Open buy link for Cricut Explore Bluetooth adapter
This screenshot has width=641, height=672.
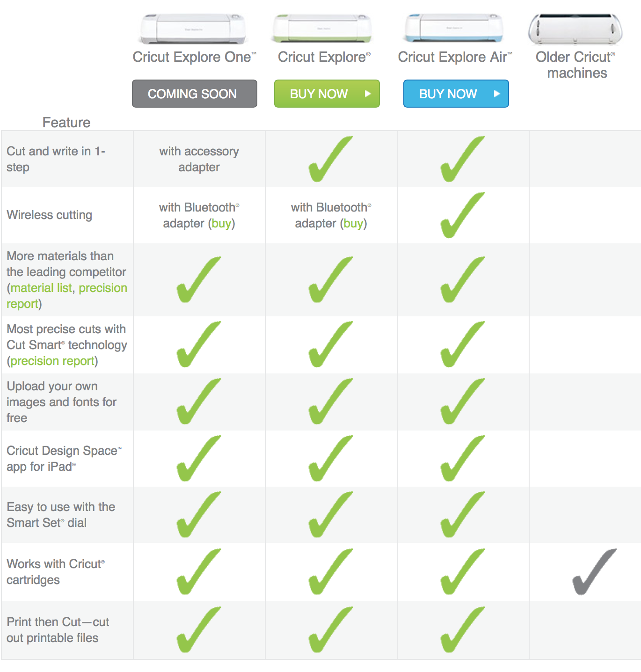pos(353,223)
